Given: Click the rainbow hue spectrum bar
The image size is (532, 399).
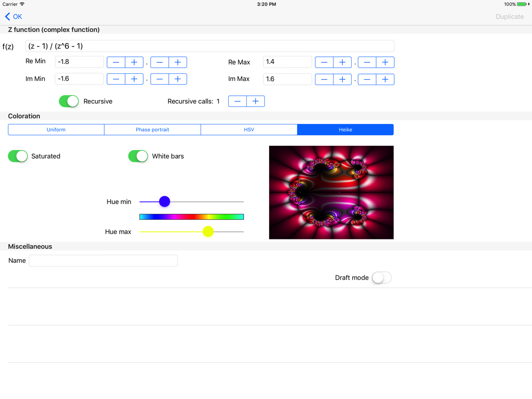Looking at the screenshot, I should [x=192, y=217].
